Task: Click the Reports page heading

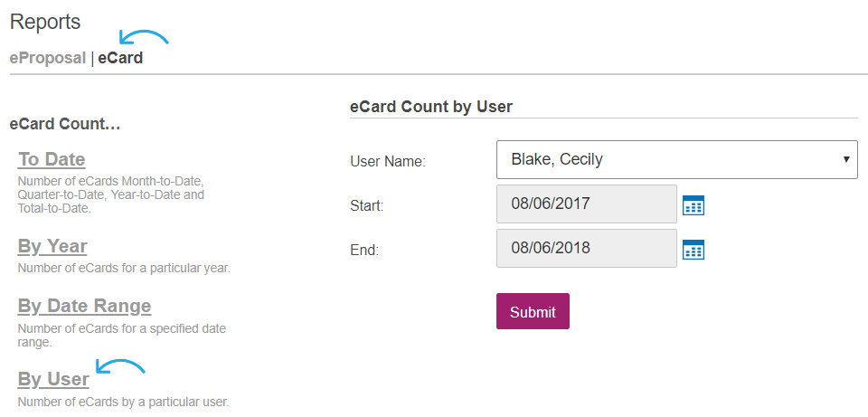Action: [x=45, y=22]
